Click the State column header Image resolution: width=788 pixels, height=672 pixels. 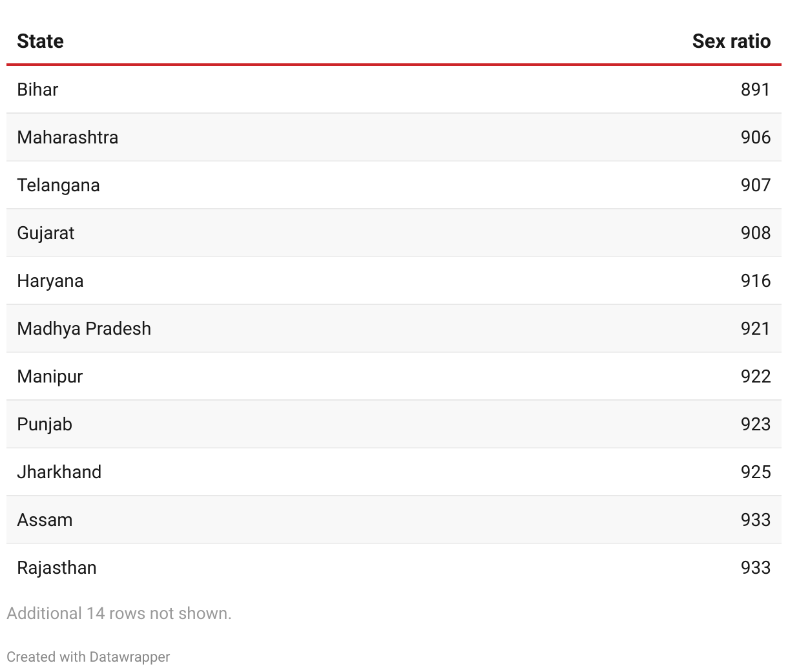40,41
